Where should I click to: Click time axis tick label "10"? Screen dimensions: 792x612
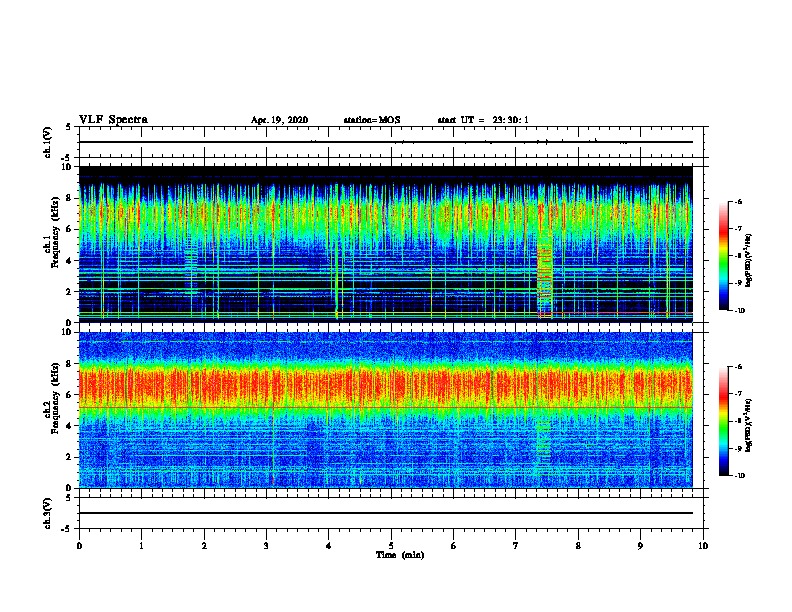point(703,546)
